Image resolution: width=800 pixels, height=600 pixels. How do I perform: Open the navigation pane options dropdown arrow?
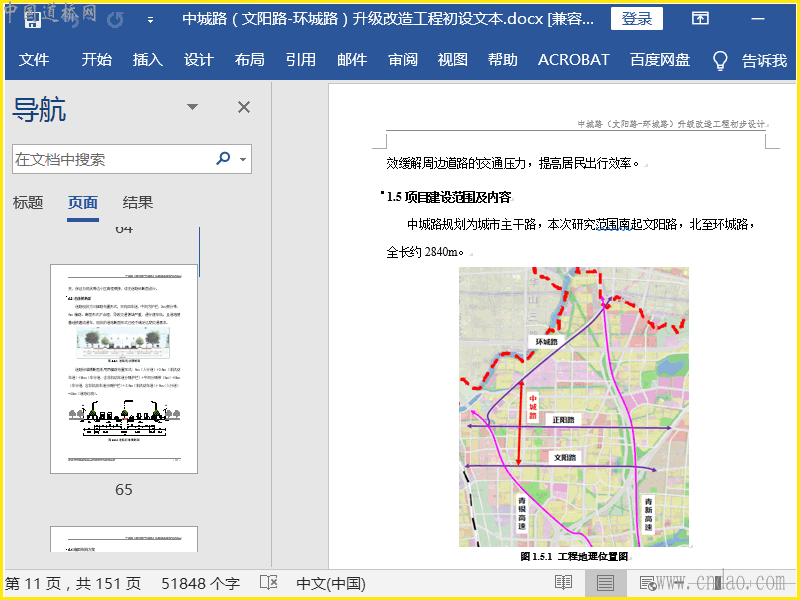click(192, 107)
